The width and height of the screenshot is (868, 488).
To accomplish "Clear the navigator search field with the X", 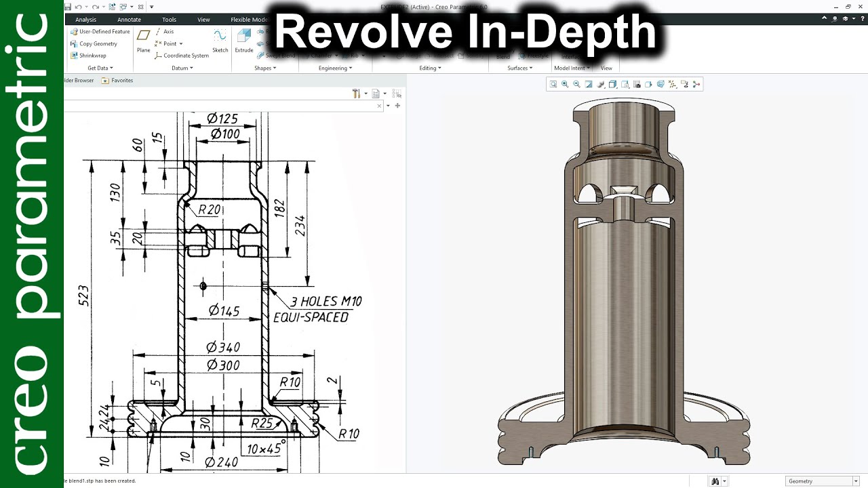I will pos(379,106).
